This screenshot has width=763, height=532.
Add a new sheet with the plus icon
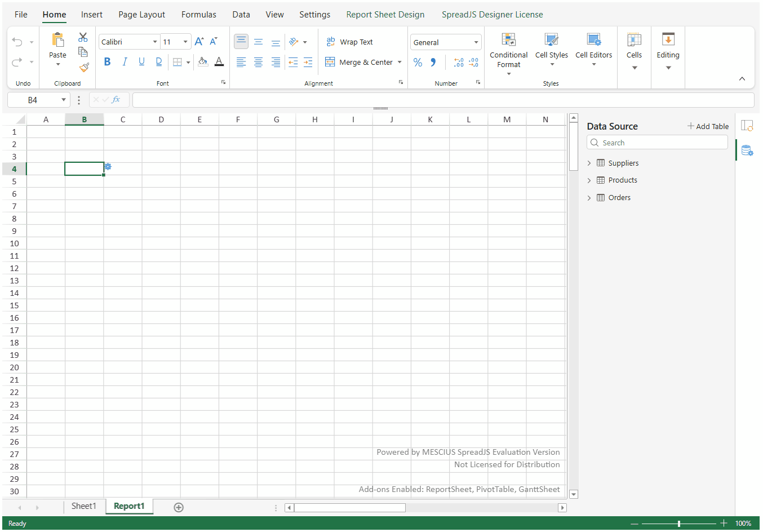click(x=179, y=507)
